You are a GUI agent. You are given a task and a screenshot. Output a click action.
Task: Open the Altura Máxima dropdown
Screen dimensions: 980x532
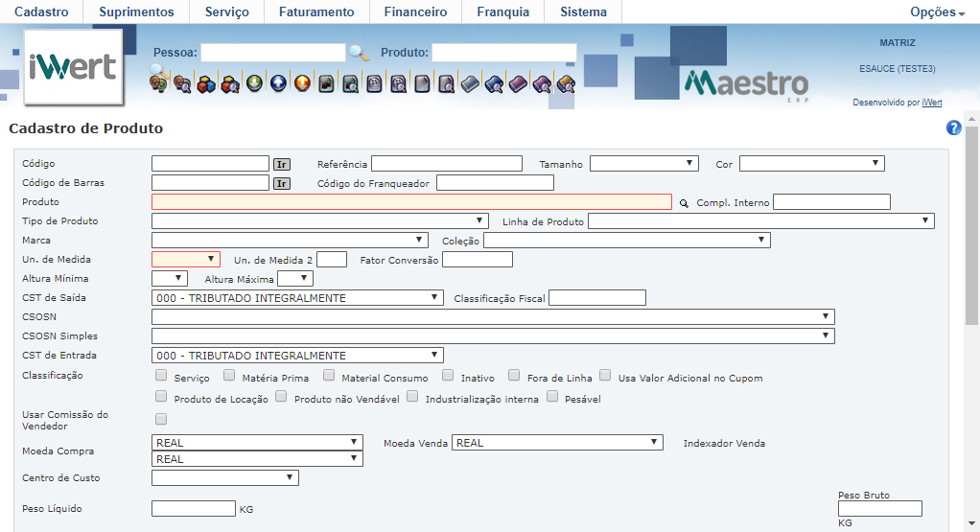[295, 279]
